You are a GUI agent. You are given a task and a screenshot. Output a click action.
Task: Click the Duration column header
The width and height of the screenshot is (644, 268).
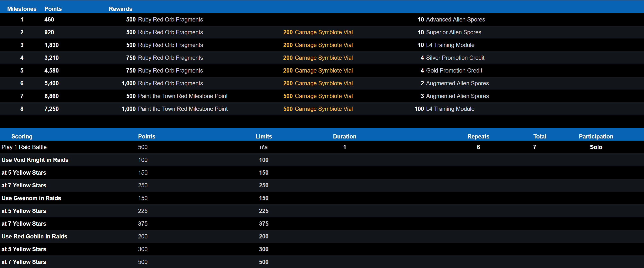pyautogui.click(x=344, y=136)
